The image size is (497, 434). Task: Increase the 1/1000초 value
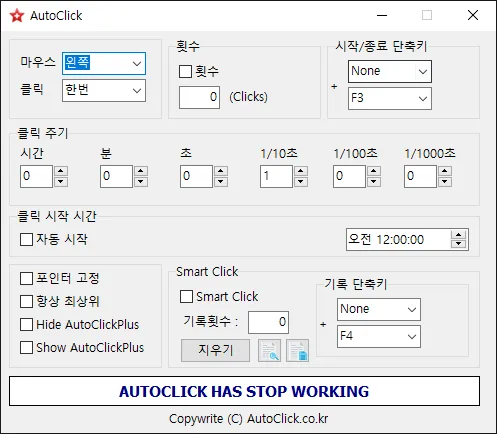(445, 171)
